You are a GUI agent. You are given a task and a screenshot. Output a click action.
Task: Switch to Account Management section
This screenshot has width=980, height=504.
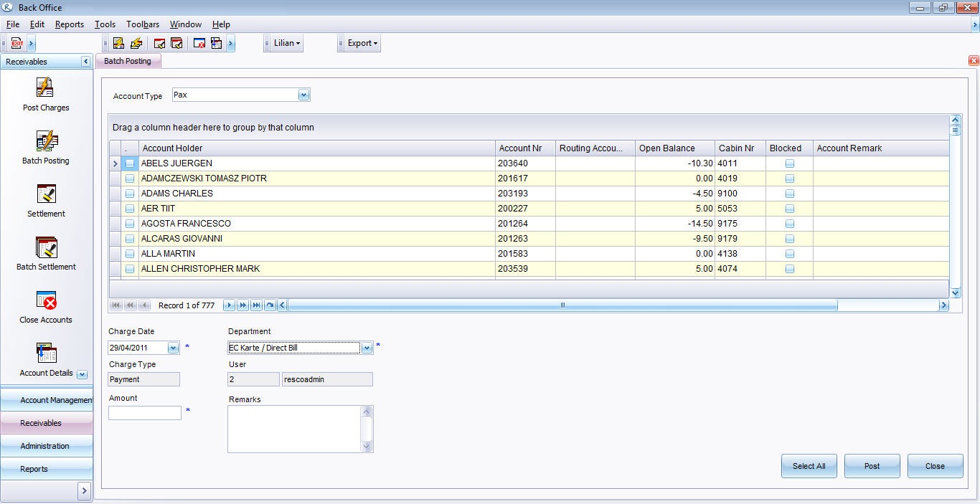[x=47, y=400]
